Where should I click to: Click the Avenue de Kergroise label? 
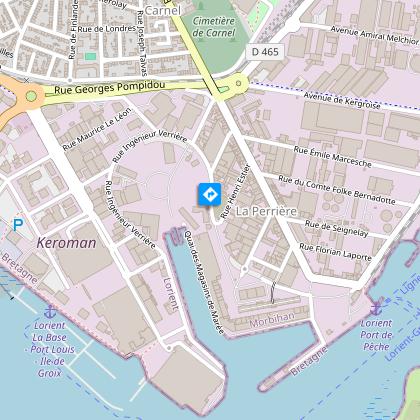point(342,101)
